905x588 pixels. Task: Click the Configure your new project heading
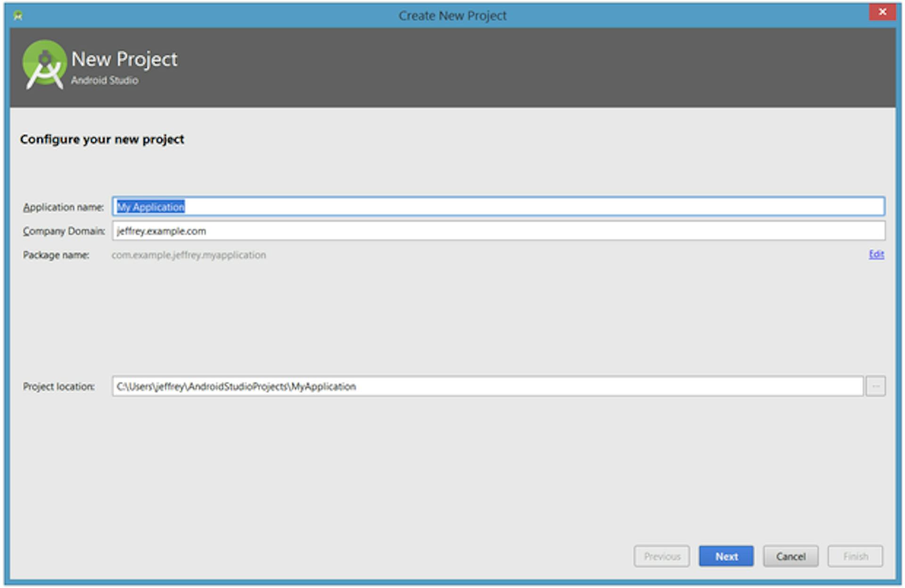coord(103,139)
